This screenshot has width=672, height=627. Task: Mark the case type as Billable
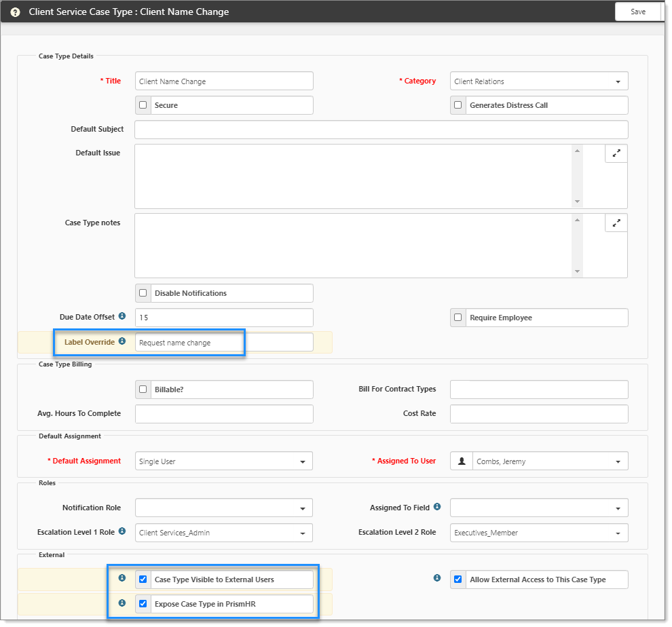(143, 389)
